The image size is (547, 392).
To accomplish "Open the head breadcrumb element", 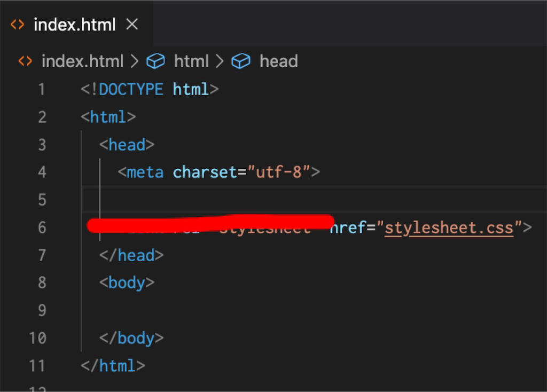I will tap(279, 61).
